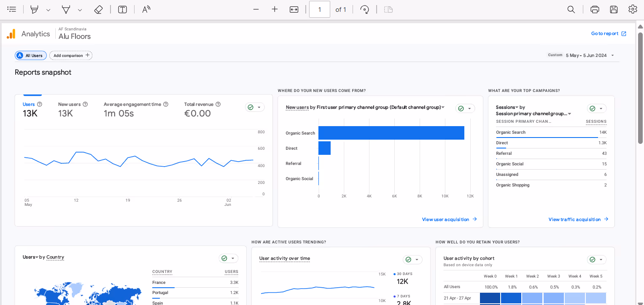Select the All Users segment chip
Image resolution: width=644 pixels, height=305 pixels.
point(31,55)
